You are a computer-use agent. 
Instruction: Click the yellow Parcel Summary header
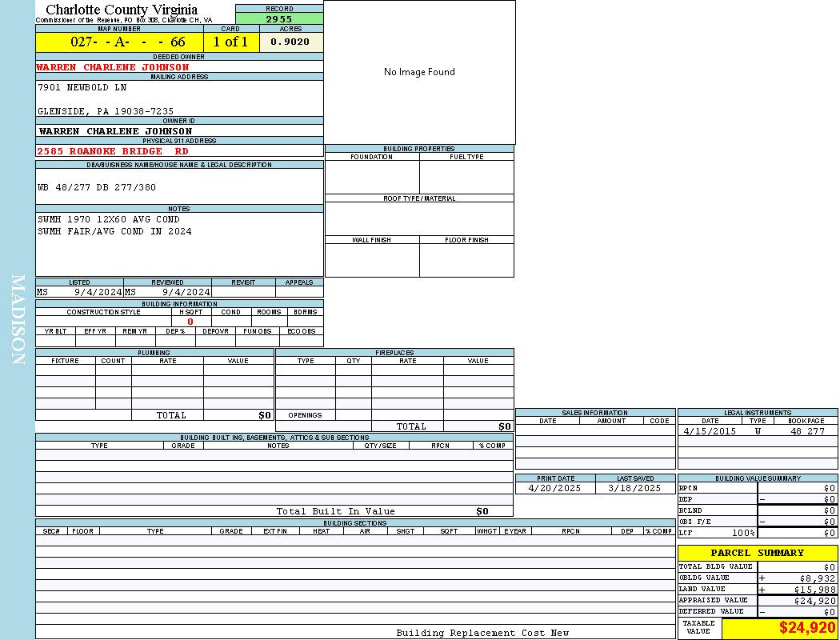[x=757, y=553]
